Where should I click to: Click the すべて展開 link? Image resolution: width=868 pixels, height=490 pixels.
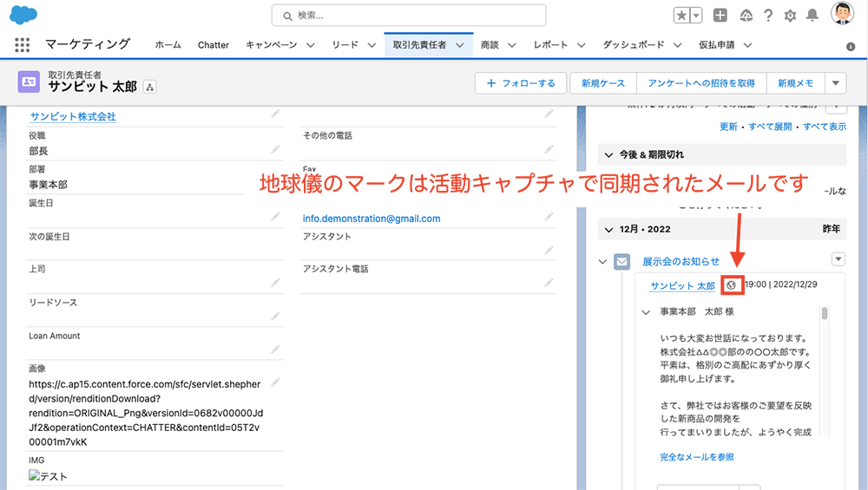coord(770,127)
